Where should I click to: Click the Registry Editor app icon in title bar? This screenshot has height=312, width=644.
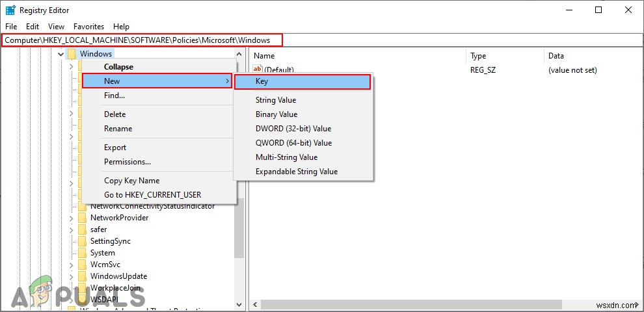10,10
